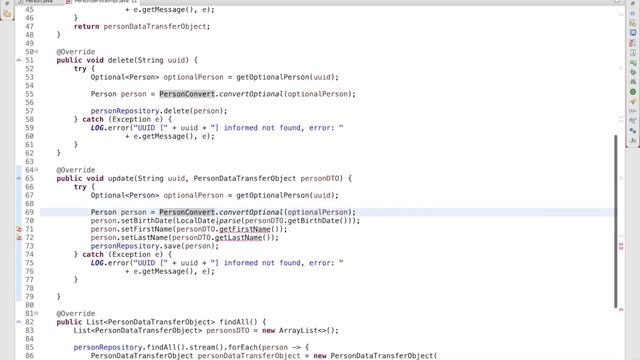Click the error quick-fix marker on line 72

(x=19, y=237)
